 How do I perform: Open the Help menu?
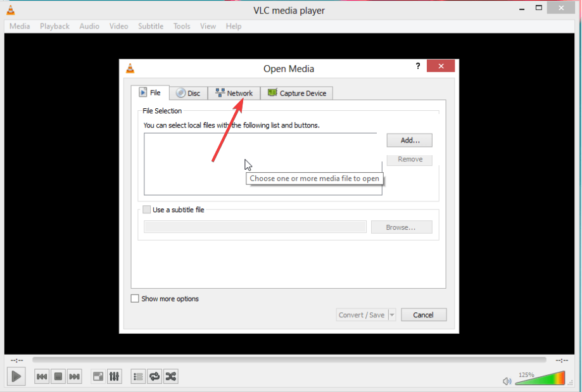(234, 27)
